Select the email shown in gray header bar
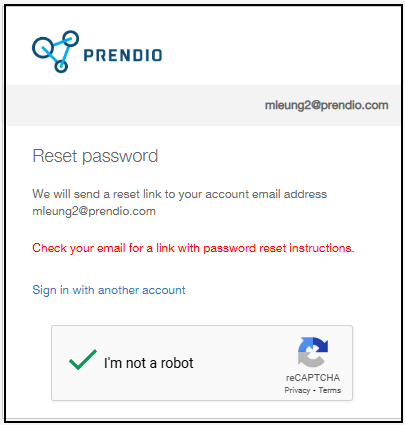This screenshot has height=425, width=405. [x=326, y=105]
